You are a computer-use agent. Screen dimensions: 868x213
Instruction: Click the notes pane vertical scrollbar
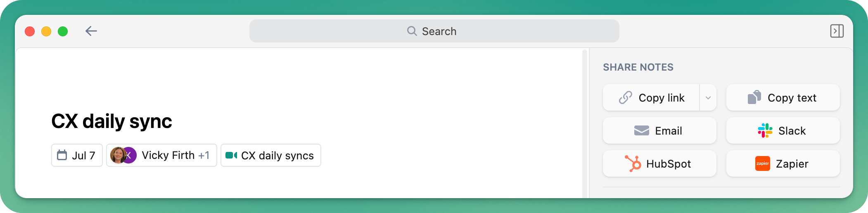[x=585, y=123]
